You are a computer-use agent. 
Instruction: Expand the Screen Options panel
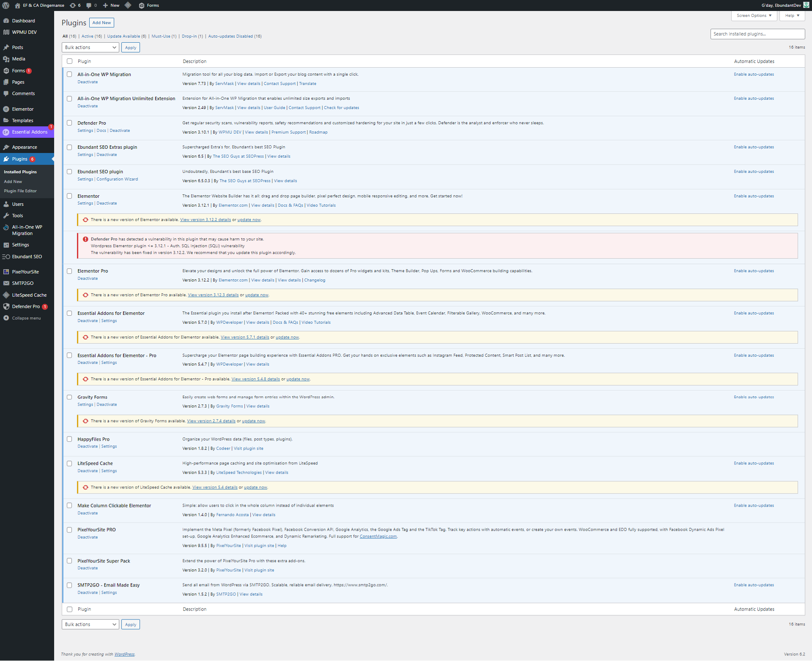pyautogui.click(x=754, y=16)
